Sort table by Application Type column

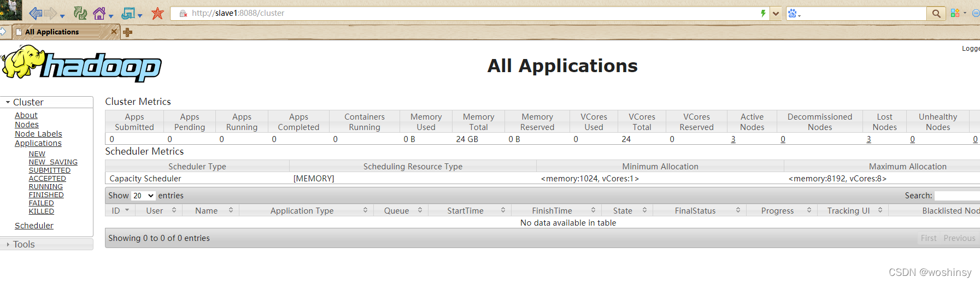(x=306, y=211)
